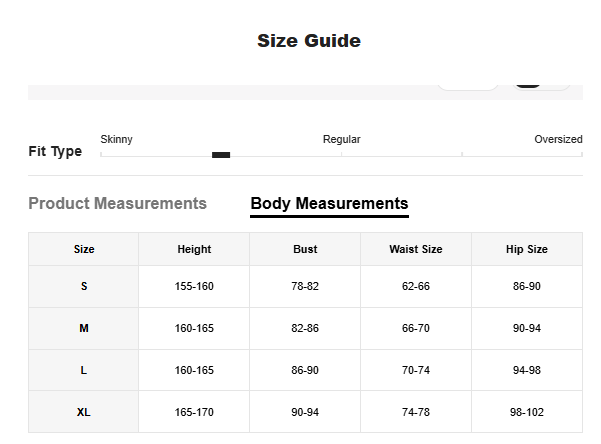Click the white pill button above Fit Type

tap(467, 84)
